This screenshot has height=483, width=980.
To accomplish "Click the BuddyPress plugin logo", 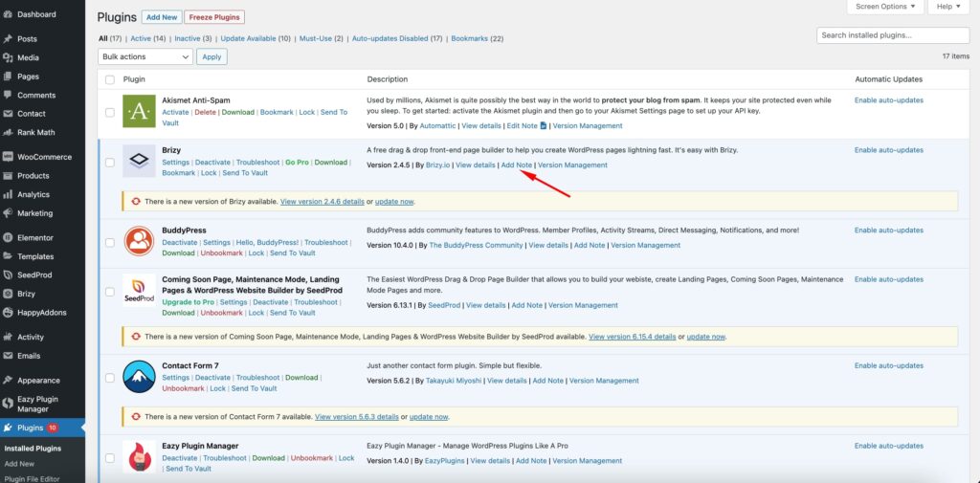I will [139, 241].
